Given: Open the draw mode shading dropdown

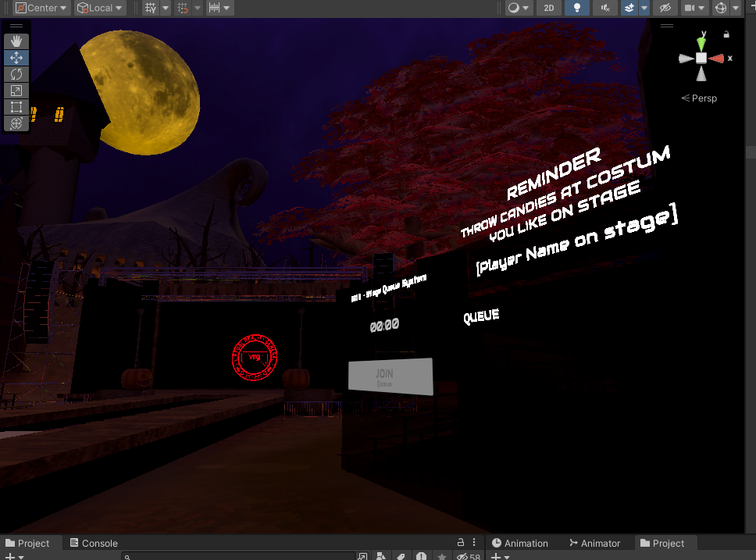Looking at the screenshot, I should point(519,8).
